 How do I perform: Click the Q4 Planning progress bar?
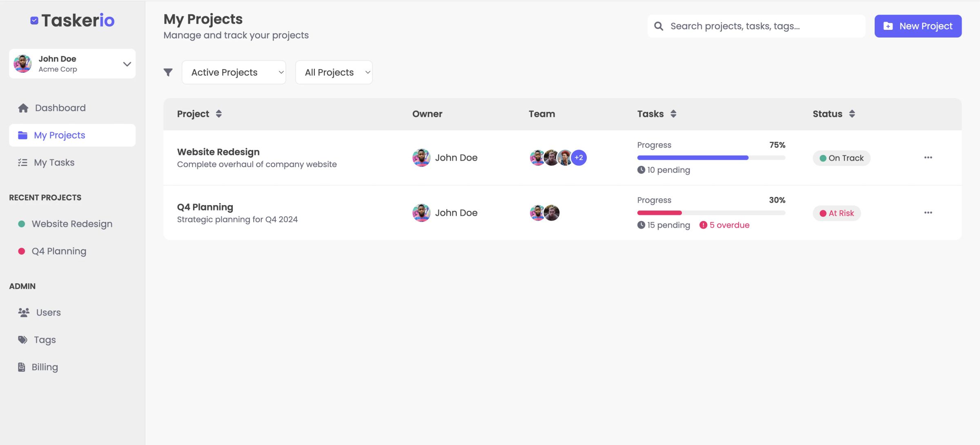click(x=710, y=212)
